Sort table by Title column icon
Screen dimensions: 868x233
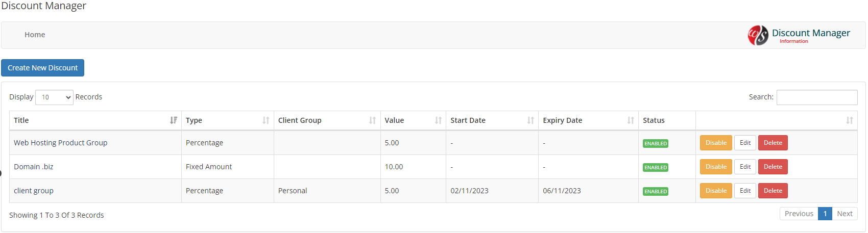click(x=174, y=120)
